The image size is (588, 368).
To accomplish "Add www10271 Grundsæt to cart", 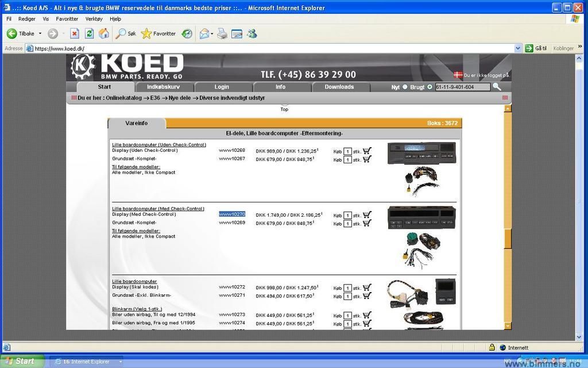I will point(367,296).
